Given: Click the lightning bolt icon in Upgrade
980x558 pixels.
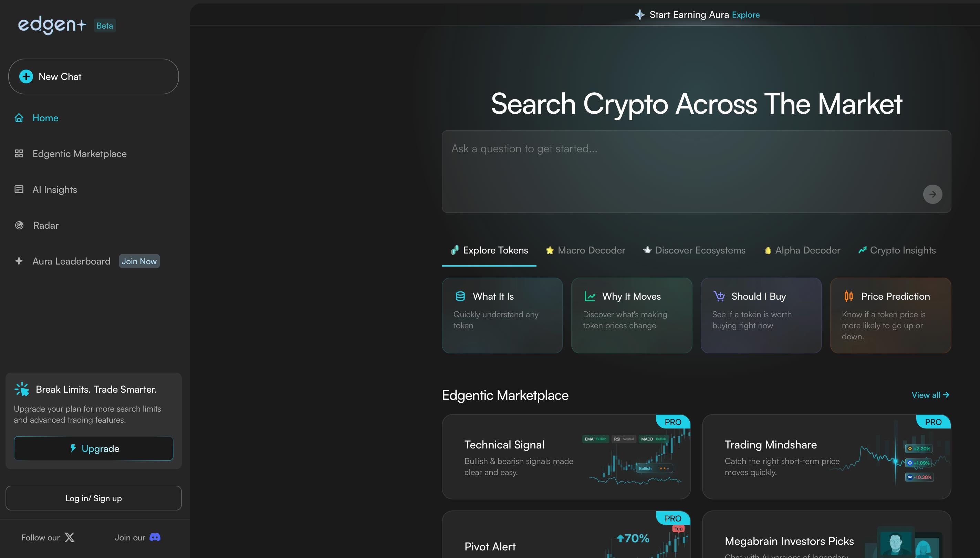Looking at the screenshot, I should [73, 448].
